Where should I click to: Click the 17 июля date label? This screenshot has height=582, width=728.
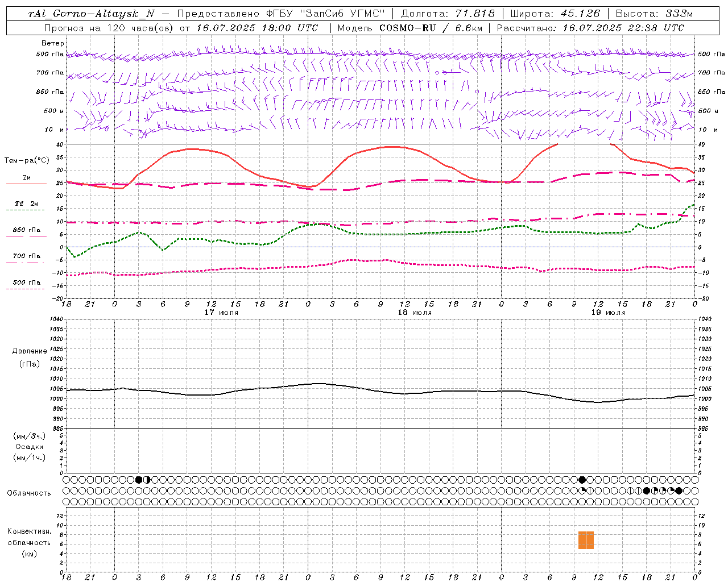221,313
